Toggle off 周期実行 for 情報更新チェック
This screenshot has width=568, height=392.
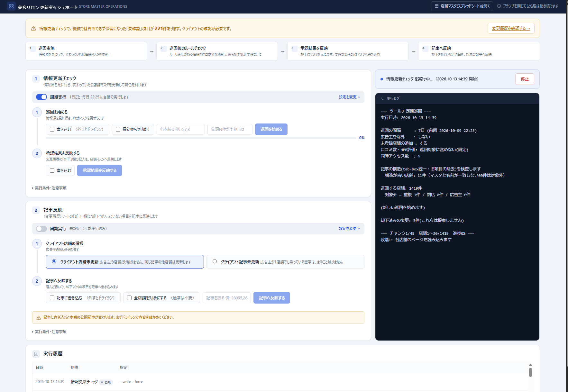[41, 97]
